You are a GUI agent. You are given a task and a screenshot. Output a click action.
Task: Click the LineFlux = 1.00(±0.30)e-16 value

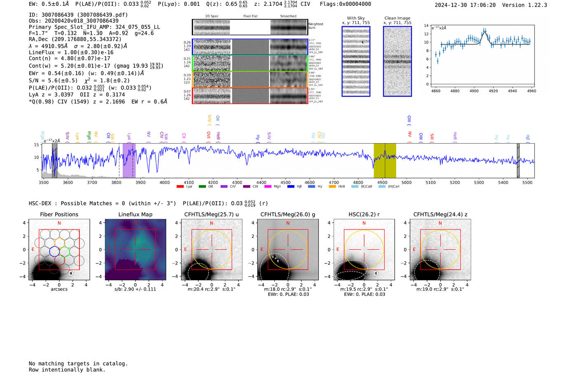coord(71,53)
